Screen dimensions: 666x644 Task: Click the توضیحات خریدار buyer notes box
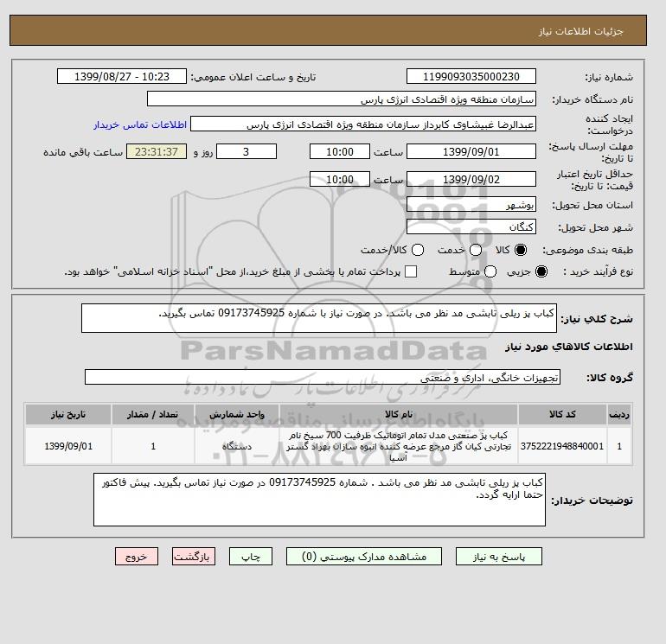pyautogui.click(x=319, y=500)
